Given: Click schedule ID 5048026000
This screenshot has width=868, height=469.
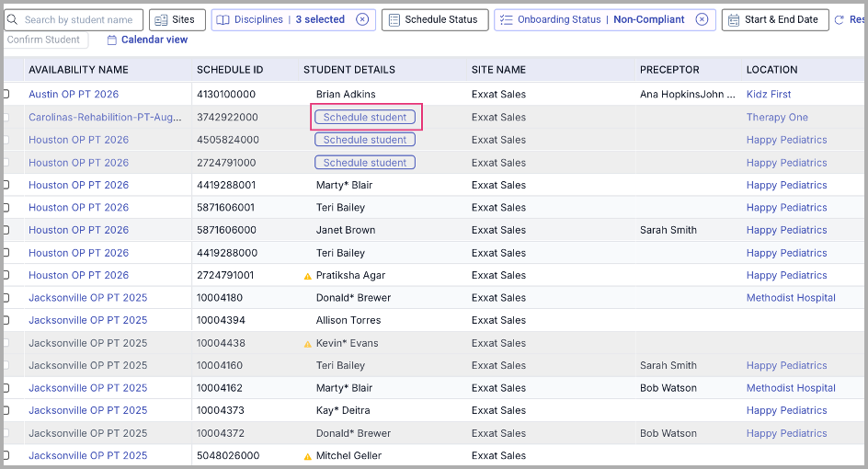Looking at the screenshot, I should [x=228, y=456].
